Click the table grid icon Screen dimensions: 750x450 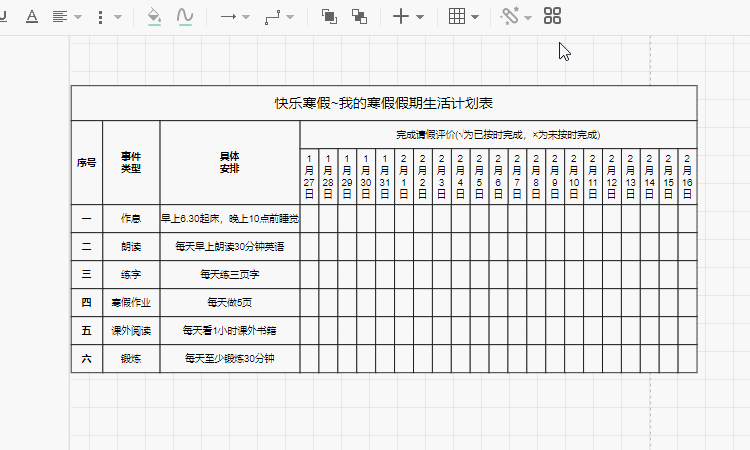(457, 16)
